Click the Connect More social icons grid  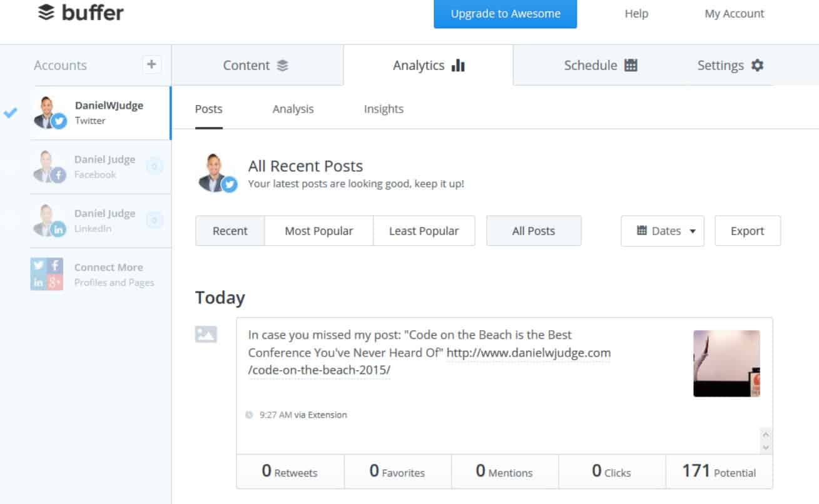click(47, 274)
